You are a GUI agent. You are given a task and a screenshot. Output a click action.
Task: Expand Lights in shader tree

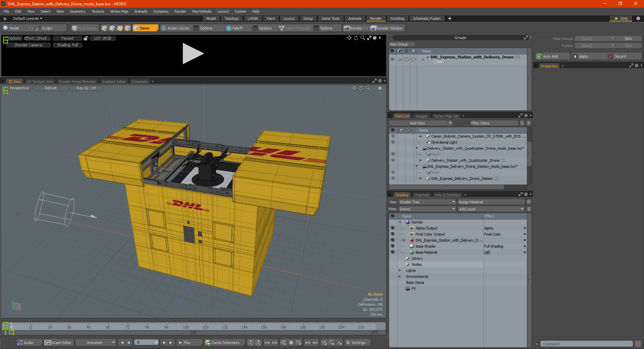tap(400, 270)
